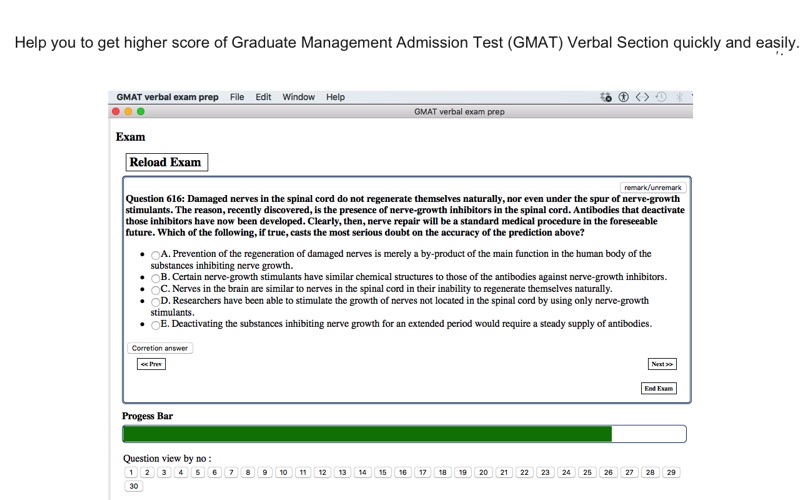
Task: Click the Bluetooth icon in menu bar
Action: [x=679, y=97]
